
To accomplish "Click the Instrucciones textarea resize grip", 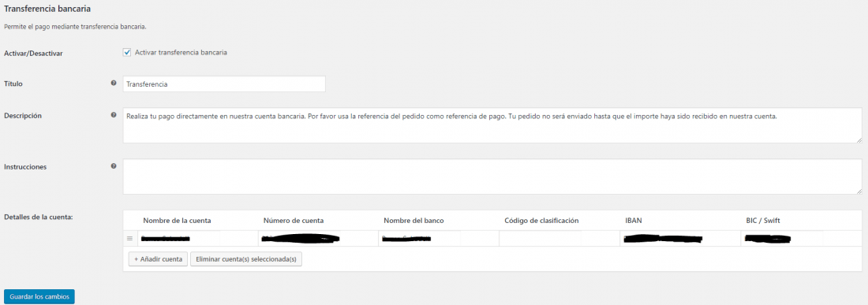I will click(x=859, y=192).
